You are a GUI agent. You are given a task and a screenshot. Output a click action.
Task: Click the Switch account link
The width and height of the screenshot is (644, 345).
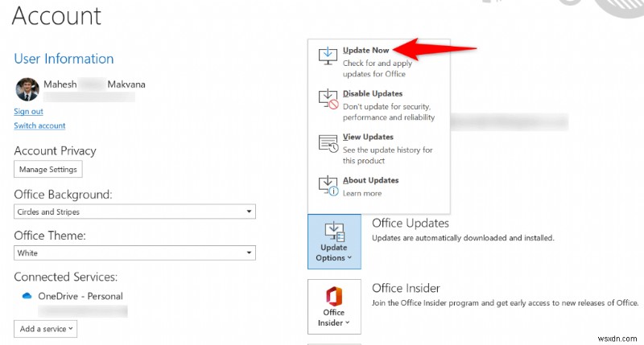[x=39, y=125]
